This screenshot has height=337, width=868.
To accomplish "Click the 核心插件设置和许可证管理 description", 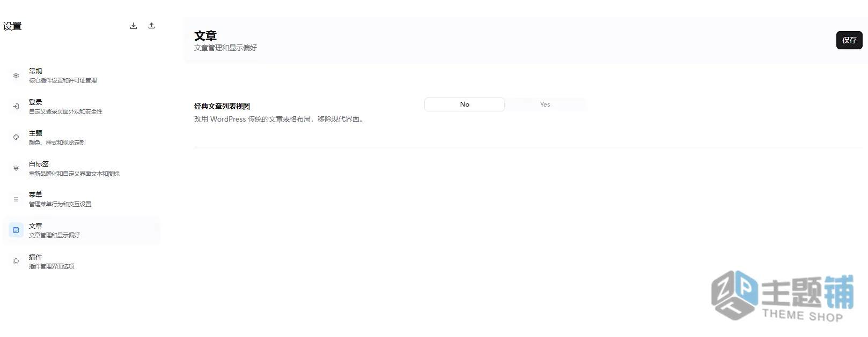I will (x=63, y=80).
